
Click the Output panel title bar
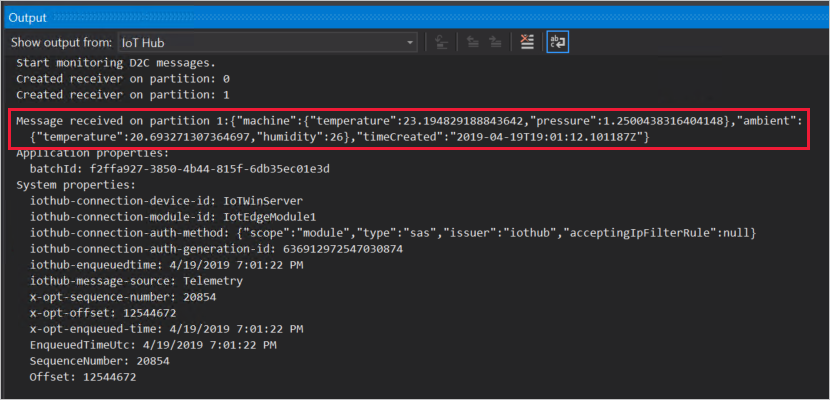415,17
